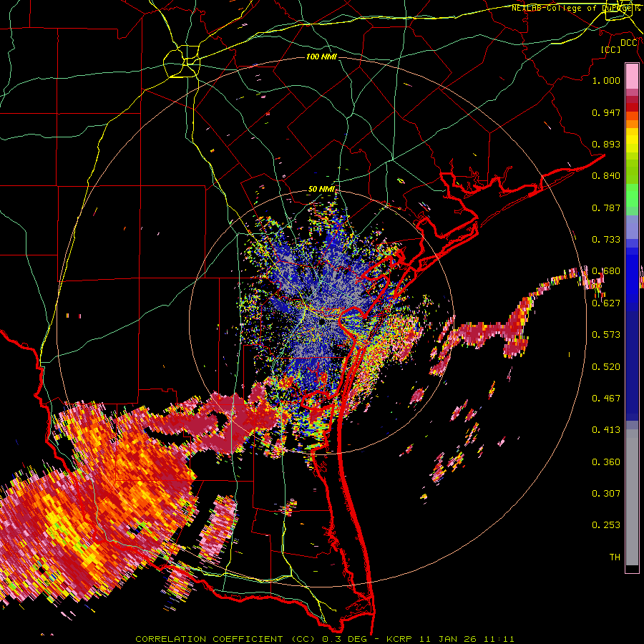
Task: Click the 0.627 color scale label
Action: pyautogui.click(x=606, y=303)
